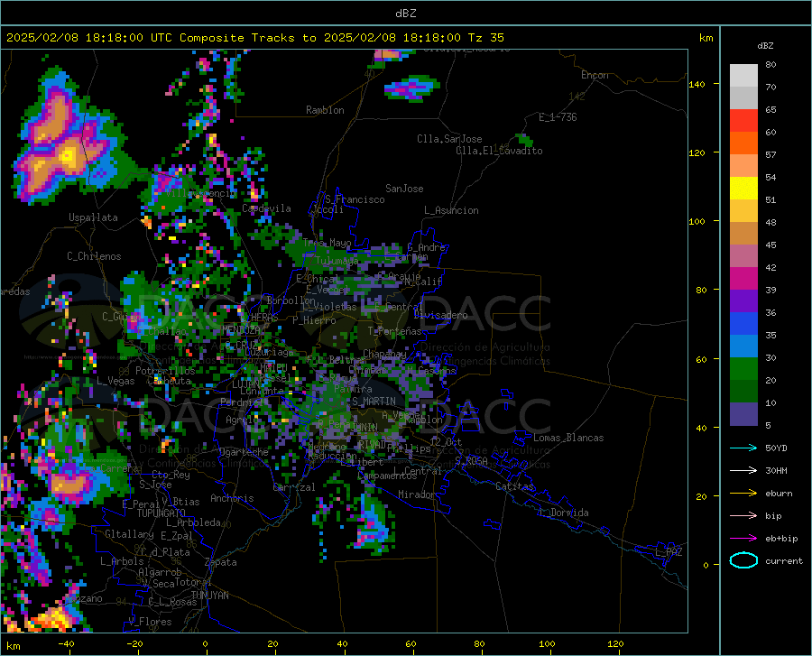
Task: Click the Divisadero map label
Action: (440, 315)
